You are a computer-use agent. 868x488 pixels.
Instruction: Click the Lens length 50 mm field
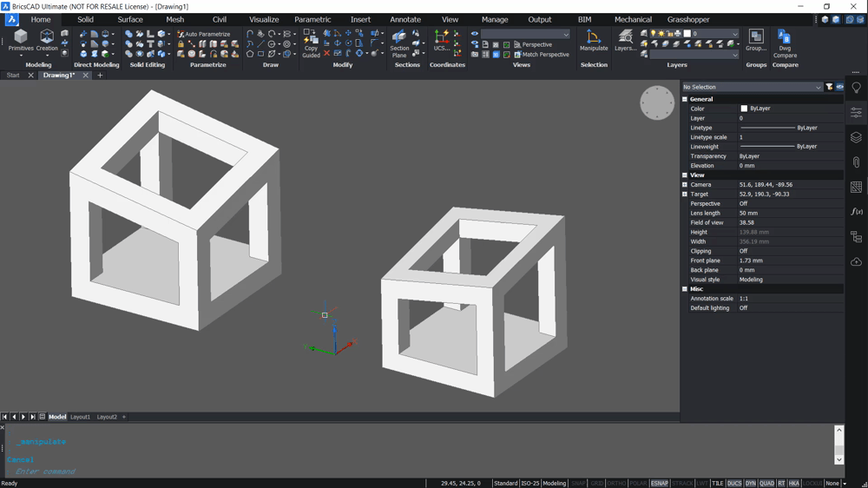791,214
